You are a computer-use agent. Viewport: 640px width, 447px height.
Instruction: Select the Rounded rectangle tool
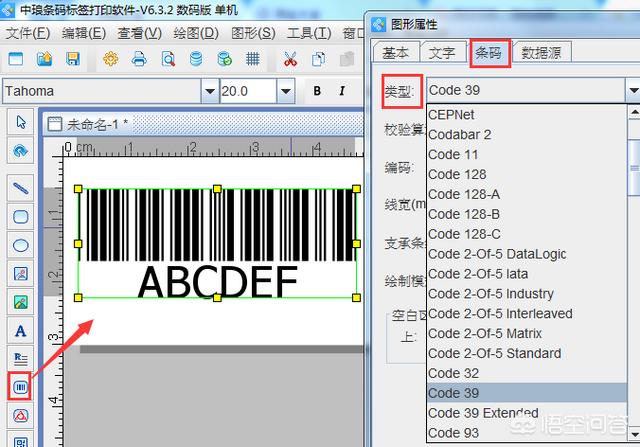[20, 216]
